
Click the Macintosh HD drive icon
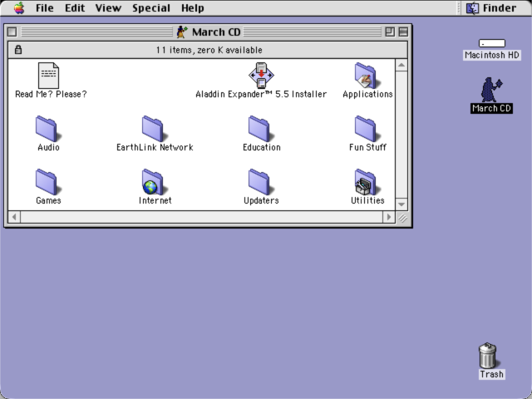pyautogui.click(x=491, y=43)
